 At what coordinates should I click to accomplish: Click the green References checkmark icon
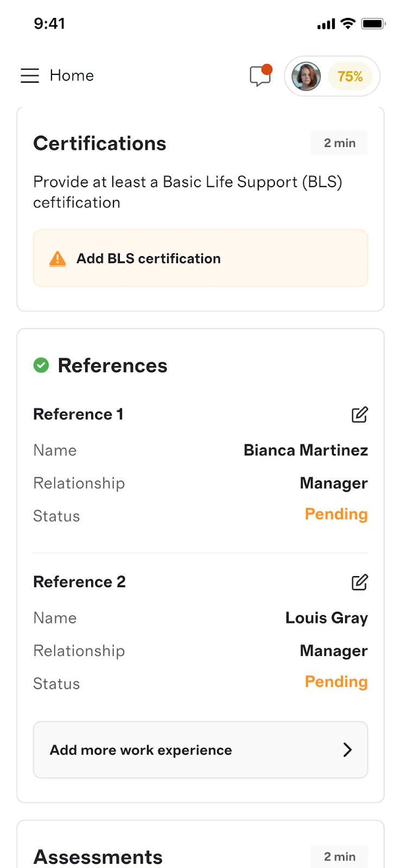(x=41, y=366)
